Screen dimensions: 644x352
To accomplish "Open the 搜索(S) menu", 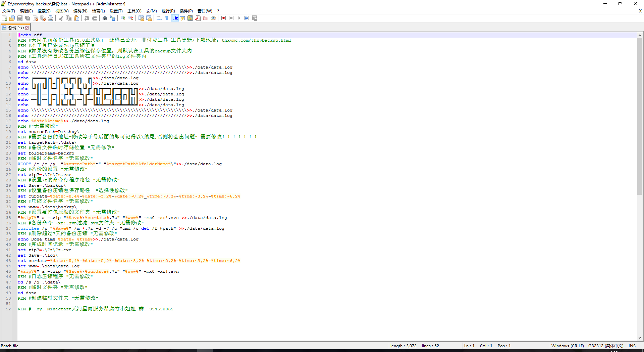I will (x=44, y=11).
